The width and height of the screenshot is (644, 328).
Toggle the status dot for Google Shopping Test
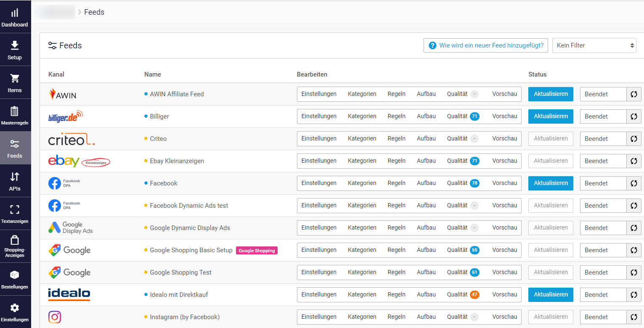145,272
